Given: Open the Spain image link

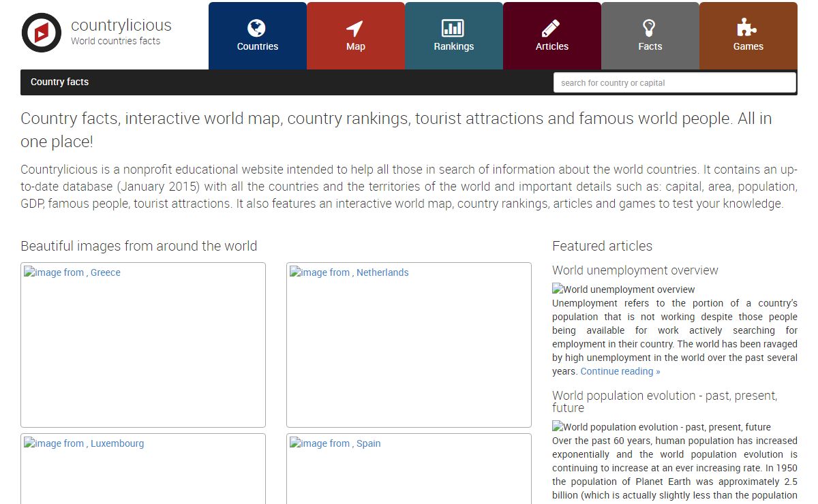Looking at the screenshot, I should point(335,443).
